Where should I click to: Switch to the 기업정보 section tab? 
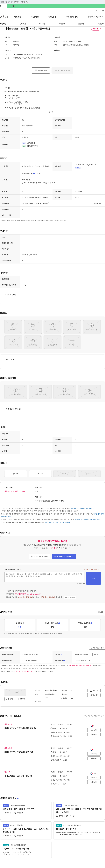(101, 24)
